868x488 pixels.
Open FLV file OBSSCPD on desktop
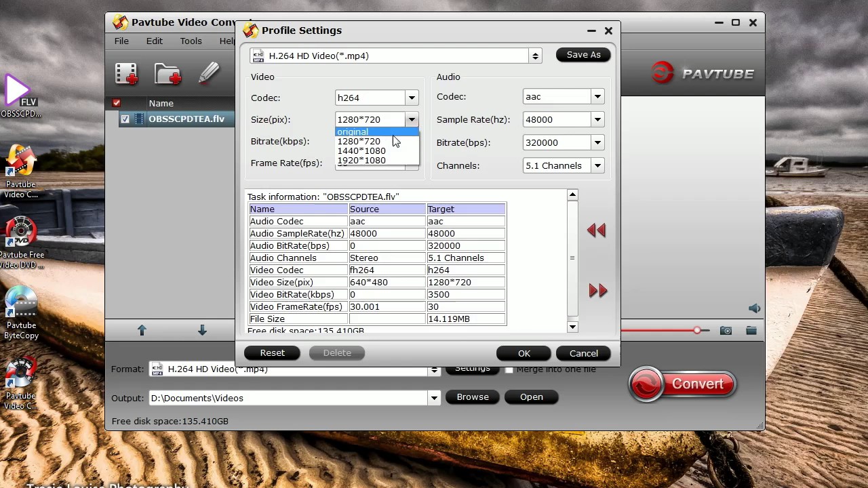[x=20, y=96]
